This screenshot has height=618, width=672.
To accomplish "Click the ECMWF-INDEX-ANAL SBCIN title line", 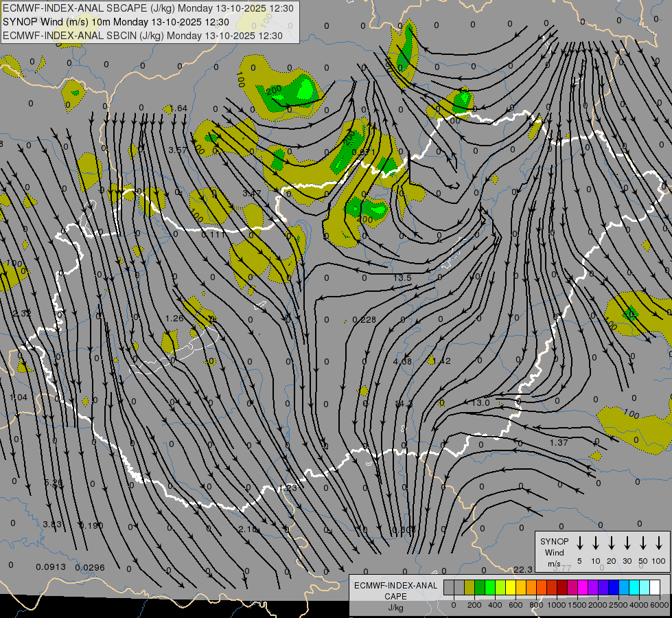I will [143, 36].
